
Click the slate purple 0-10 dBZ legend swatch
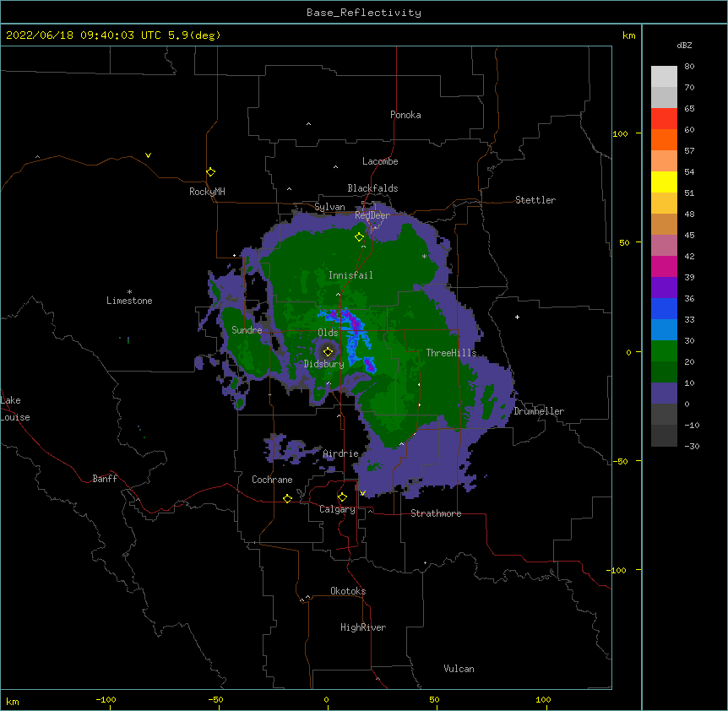coord(664,393)
